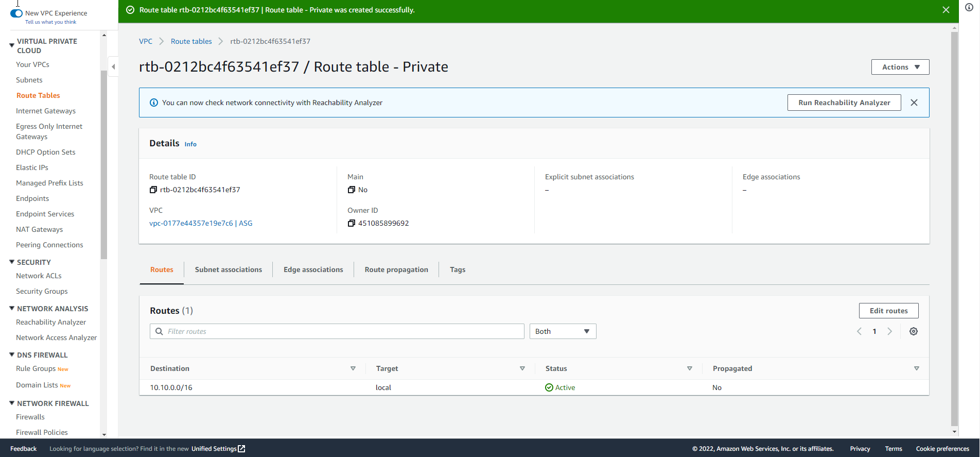Close the Reachability Analyzer info notice
Screen dimensions: 980x457
(x=914, y=103)
